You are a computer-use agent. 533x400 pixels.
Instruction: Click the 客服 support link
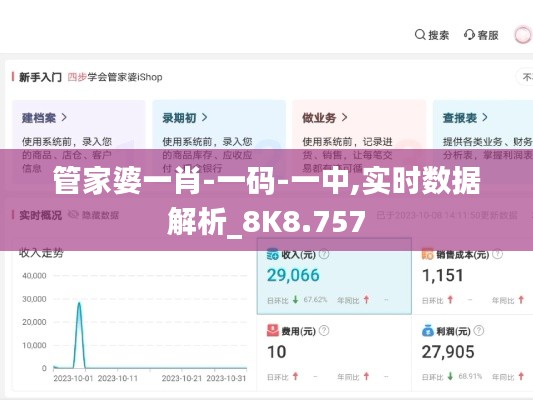click(488, 35)
